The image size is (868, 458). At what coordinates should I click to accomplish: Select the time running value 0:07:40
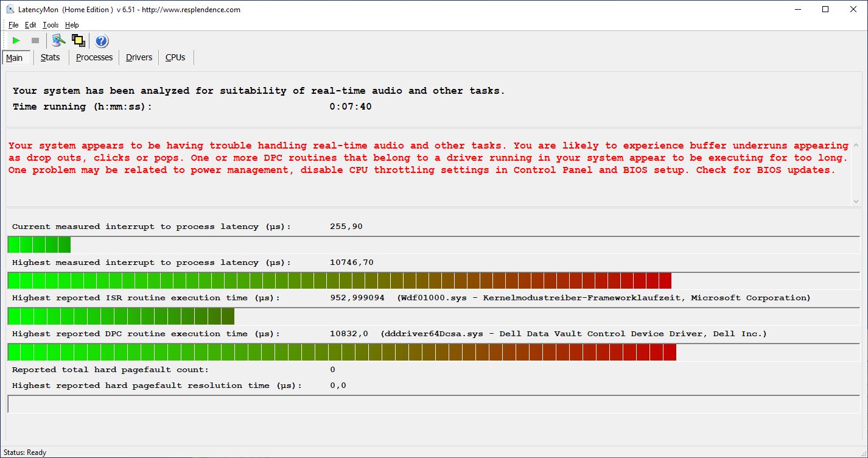pos(351,107)
